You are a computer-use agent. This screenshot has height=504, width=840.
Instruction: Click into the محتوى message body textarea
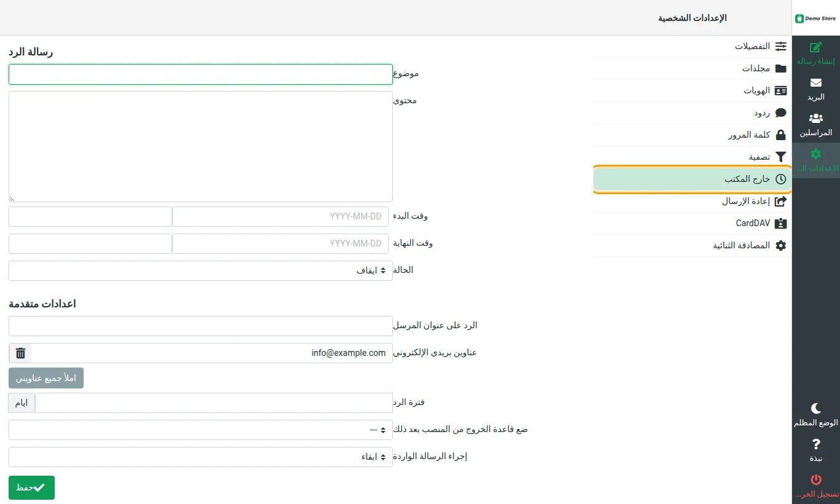pyautogui.click(x=200, y=147)
